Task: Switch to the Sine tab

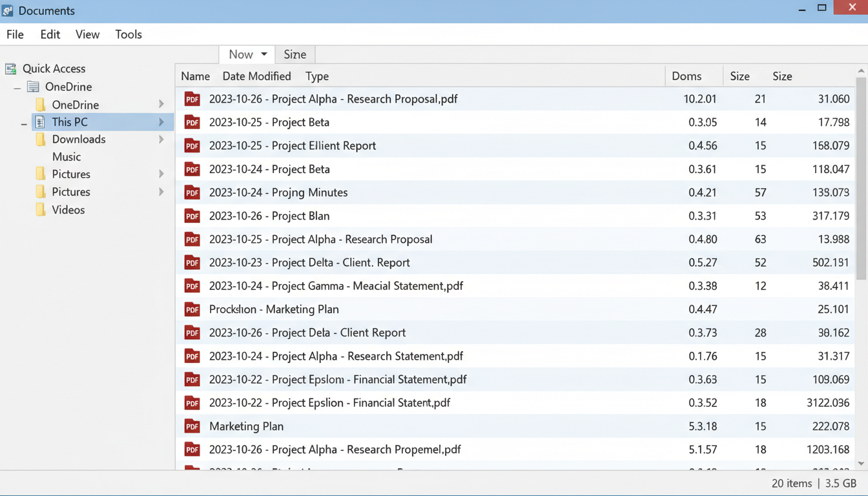Action: pos(294,54)
